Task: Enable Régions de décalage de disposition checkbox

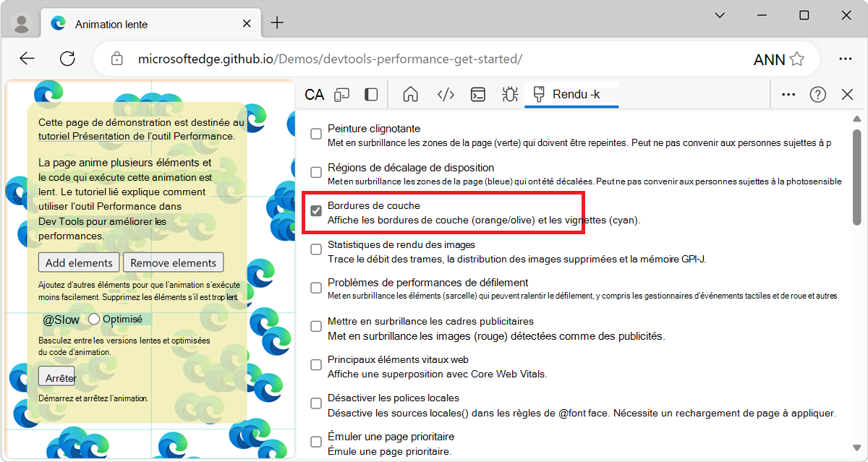Action: pyautogui.click(x=316, y=172)
